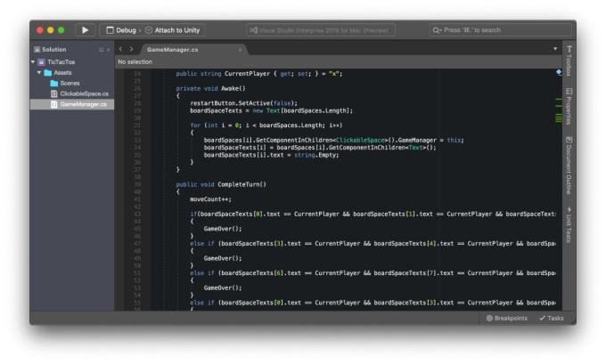Open the Debug configuration selector
The width and height of the screenshot is (606, 364).
121,30
